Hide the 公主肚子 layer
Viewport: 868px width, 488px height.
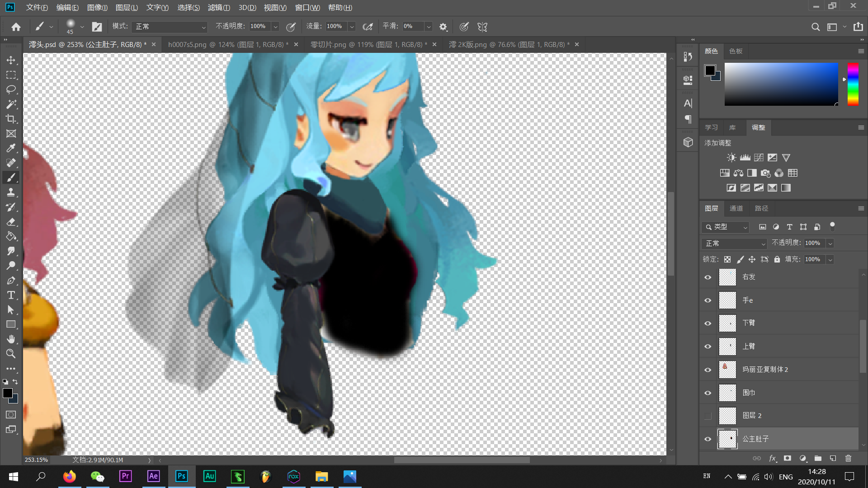click(x=708, y=439)
